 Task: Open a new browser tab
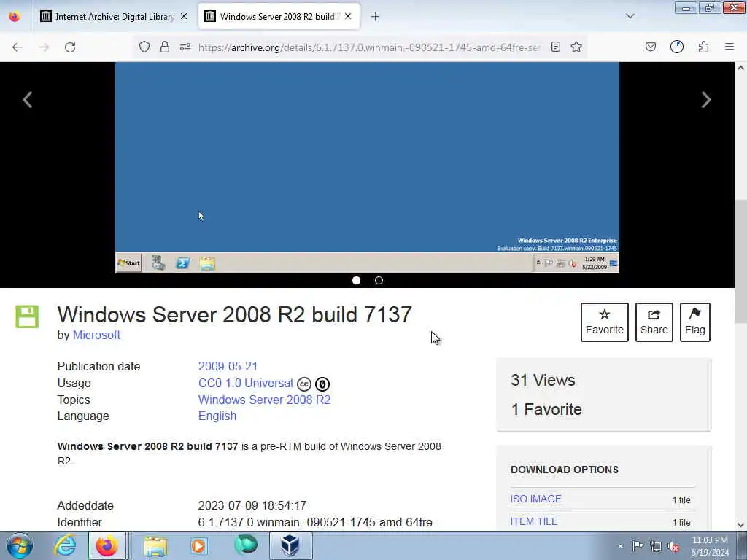[x=376, y=17]
